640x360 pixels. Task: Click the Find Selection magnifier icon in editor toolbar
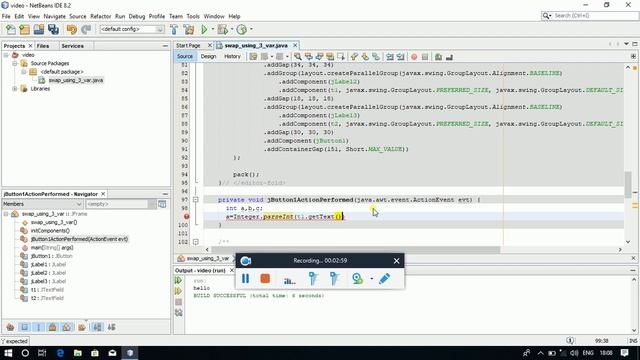[298, 57]
